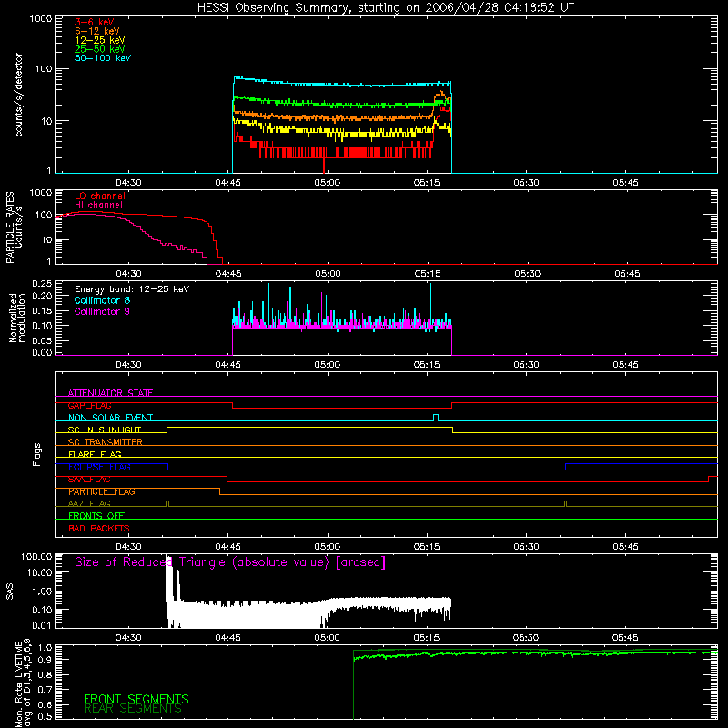Click the ATTENUATOR_STATE flag label
The width and height of the screenshot is (728, 728).
coord(110,393)
